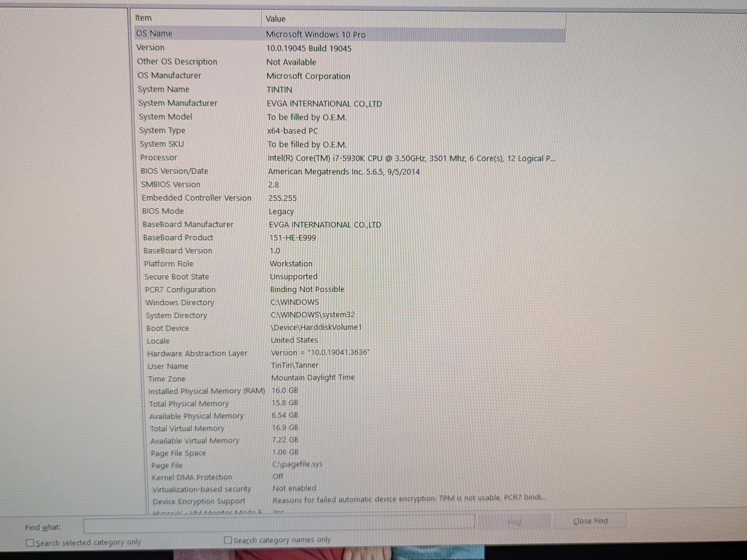Image resolution: width=747 pixels, height=560 pixels.
Task: Enable "Search category names only" checkbox
Action: [x=229, y=539]
